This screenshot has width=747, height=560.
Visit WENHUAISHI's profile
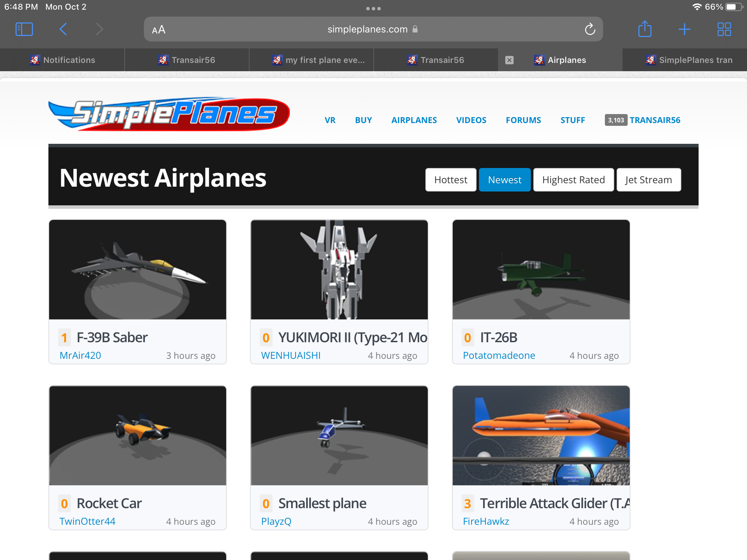pyautogui.click(x=291, y=355)
